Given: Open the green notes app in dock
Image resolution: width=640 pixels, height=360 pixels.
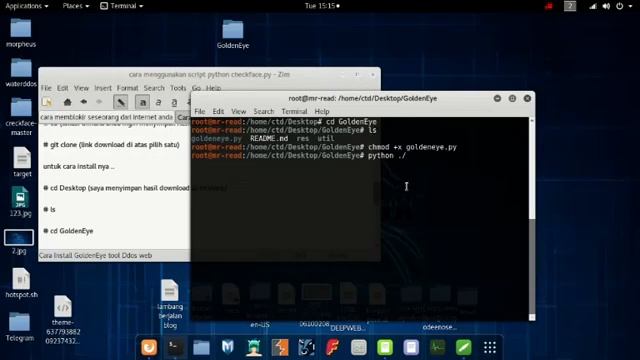Looking at the screenshot, I should [x=385, y=347].
